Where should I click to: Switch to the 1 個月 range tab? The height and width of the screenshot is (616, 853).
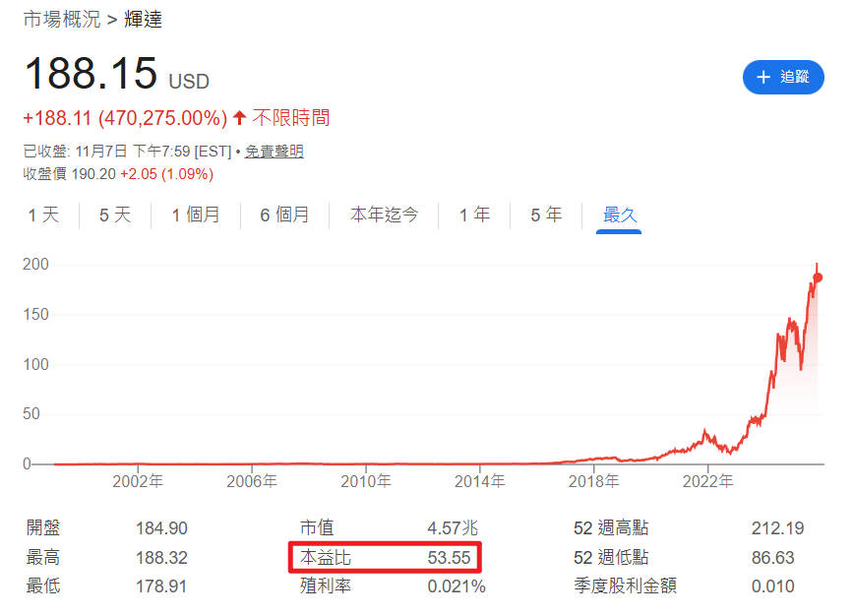(x=195, y=215)
